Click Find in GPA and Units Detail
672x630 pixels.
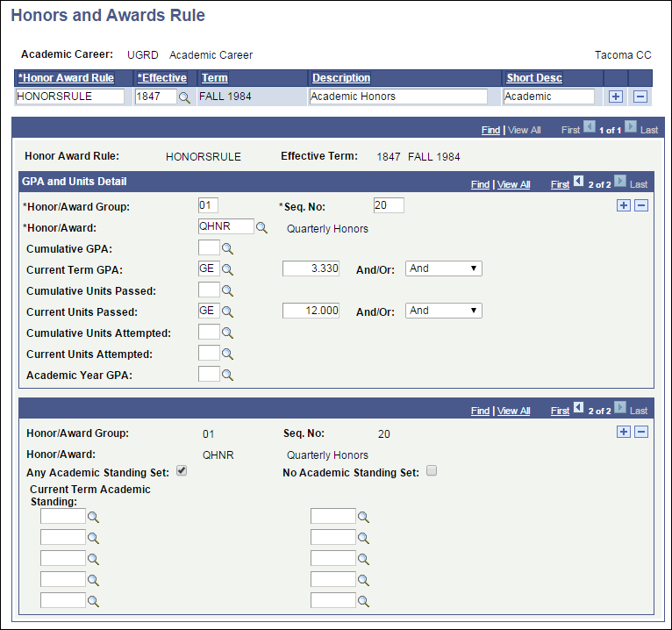click(480, 184)
